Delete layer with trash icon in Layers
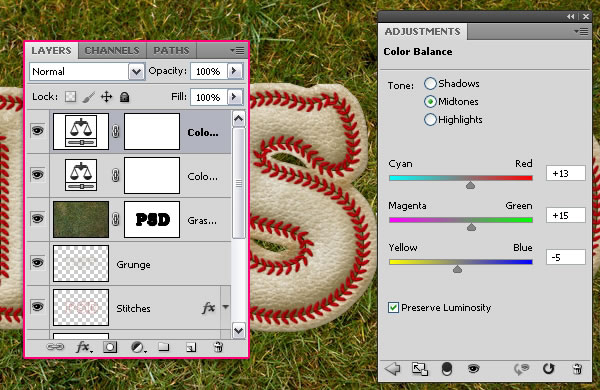 tap(218, 347)
